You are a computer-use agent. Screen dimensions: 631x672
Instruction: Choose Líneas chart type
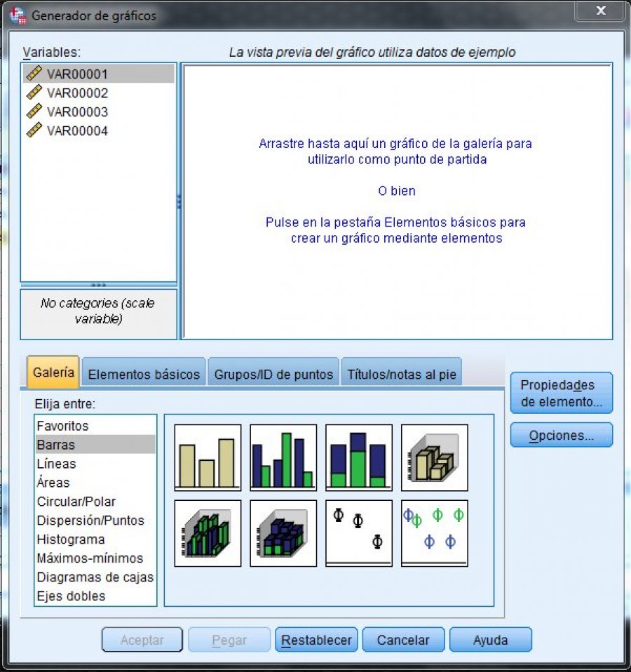tap(95, 463)
